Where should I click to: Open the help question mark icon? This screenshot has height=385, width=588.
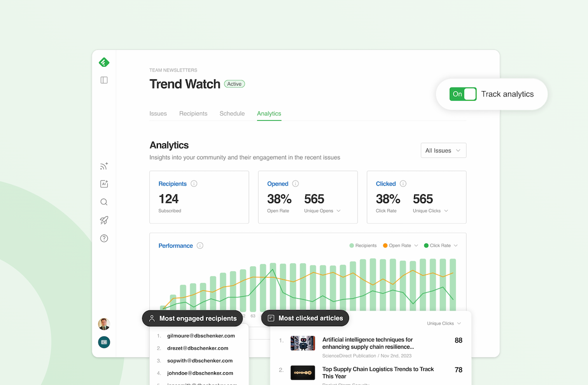(x=104, y=238)
